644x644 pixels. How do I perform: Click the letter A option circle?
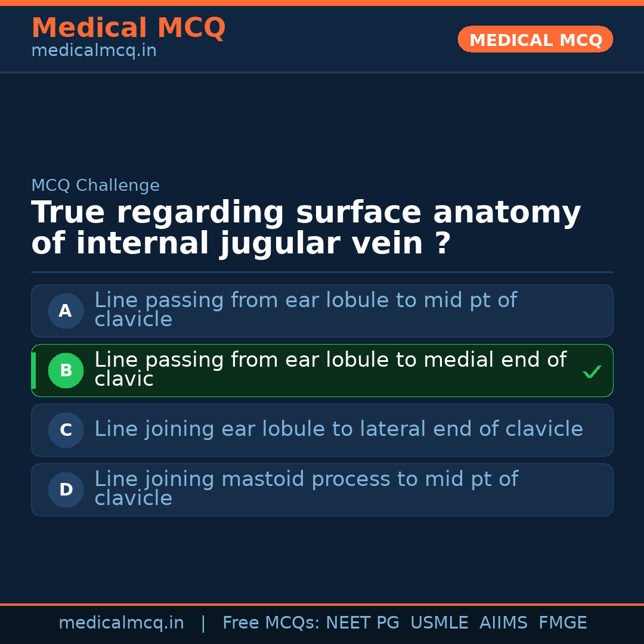66,311
